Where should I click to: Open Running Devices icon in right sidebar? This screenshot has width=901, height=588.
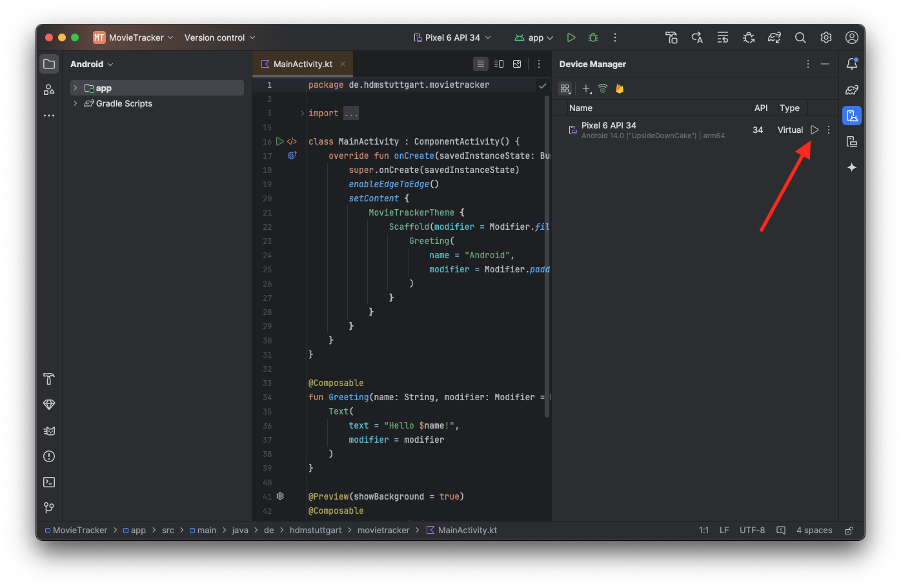coord(852,141)
